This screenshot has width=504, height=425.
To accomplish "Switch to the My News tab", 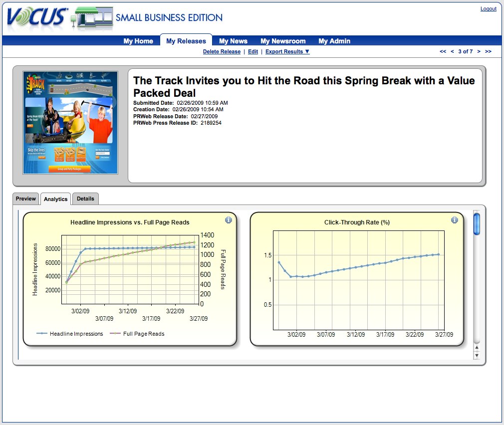I will [x=234, y=41].
